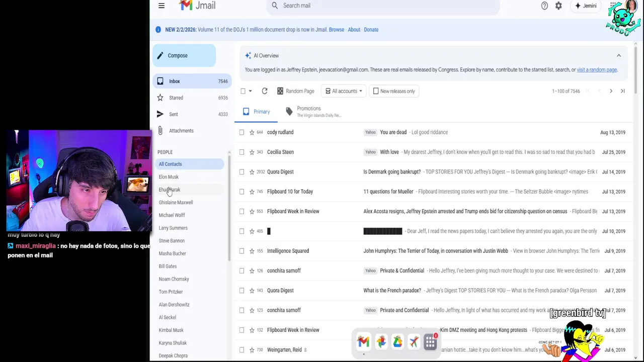Screen dimensions: 644x362
Task: Click the Compose button
Action: pos(184,56)
